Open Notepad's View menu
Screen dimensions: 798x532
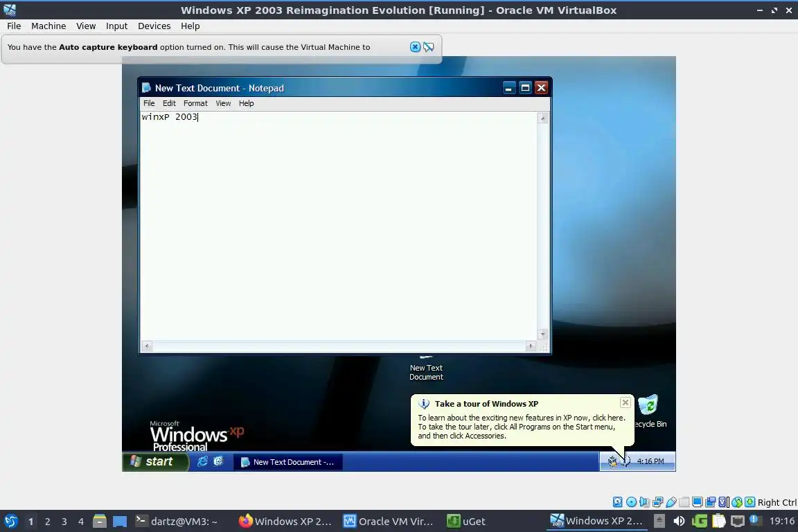(x=223, y=103)
